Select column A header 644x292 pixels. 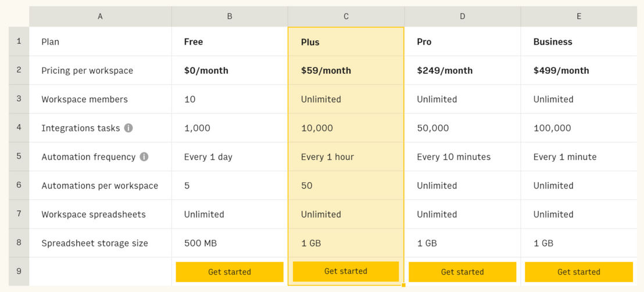100,16
